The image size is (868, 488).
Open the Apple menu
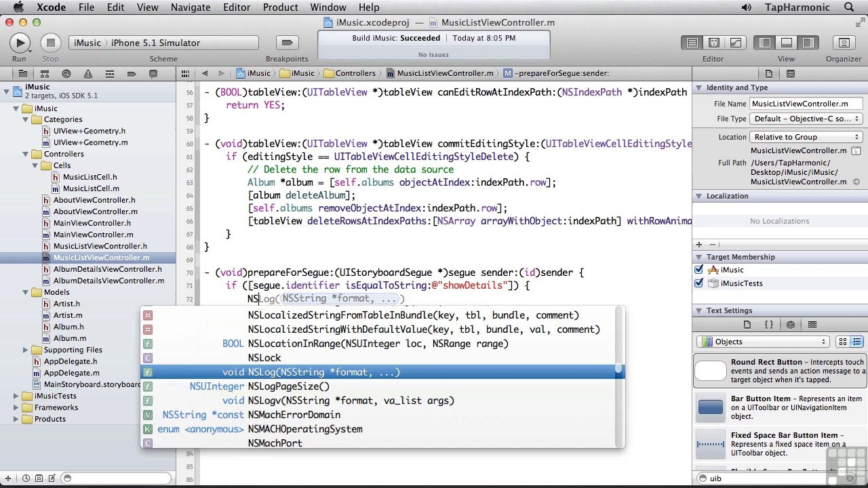18,7
